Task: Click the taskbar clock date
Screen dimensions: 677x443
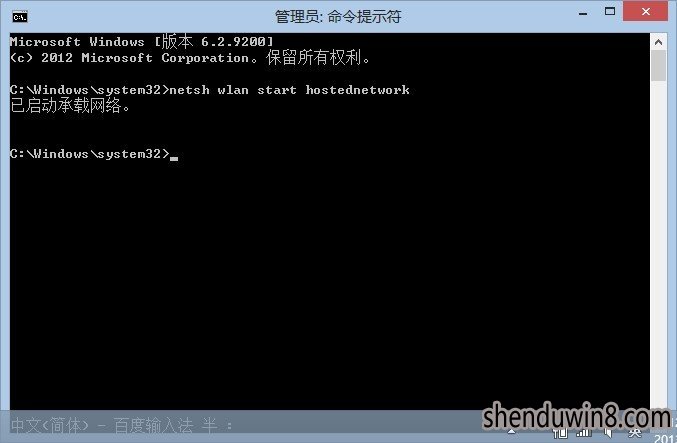Action: coord(665,438)
